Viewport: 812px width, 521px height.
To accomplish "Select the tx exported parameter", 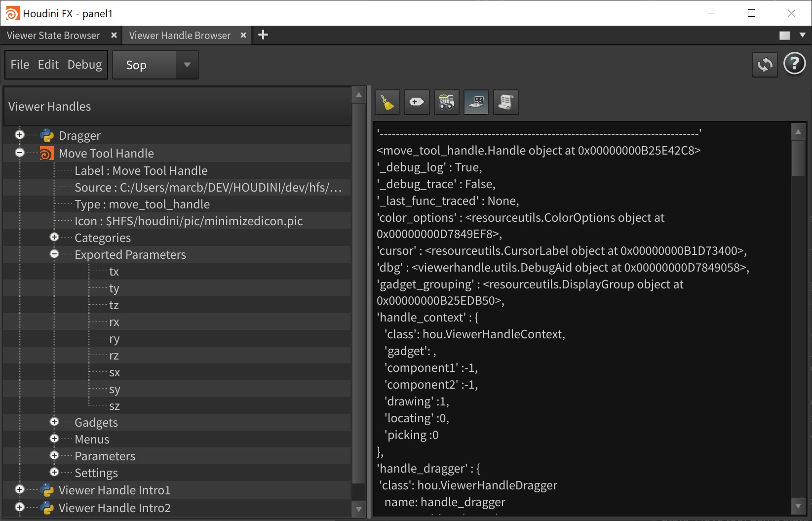I will click(114, 272).
